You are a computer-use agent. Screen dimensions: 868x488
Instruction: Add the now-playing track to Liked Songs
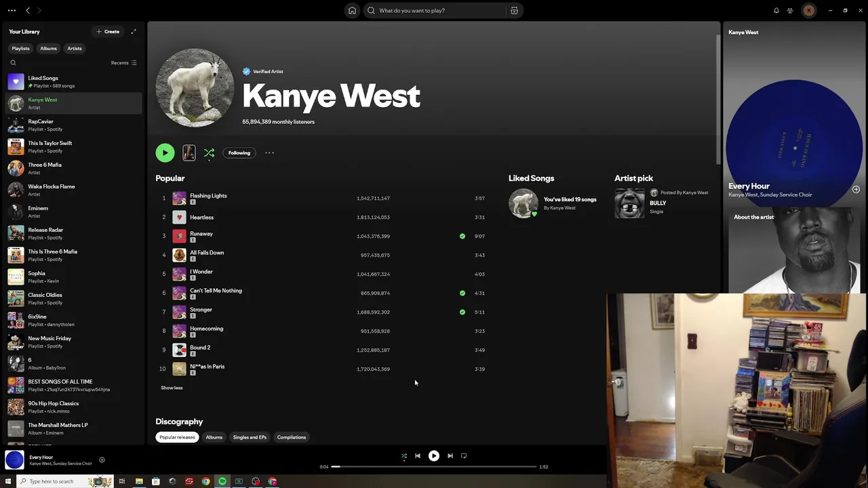pos(102,460)
